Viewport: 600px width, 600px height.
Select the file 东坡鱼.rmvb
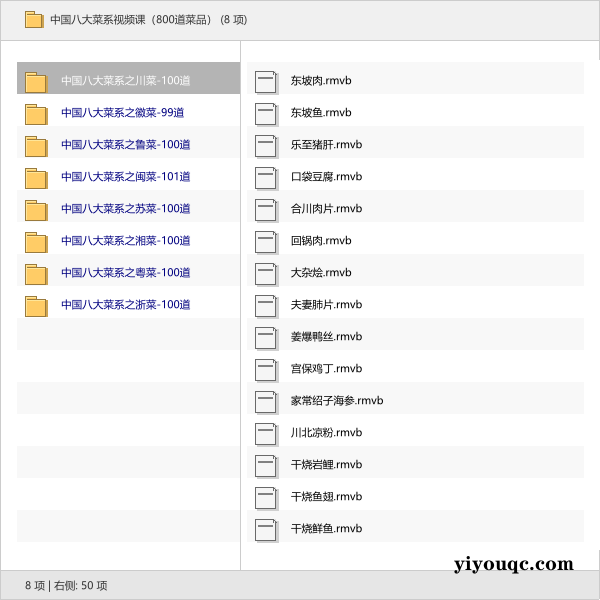tap(320, 113)
